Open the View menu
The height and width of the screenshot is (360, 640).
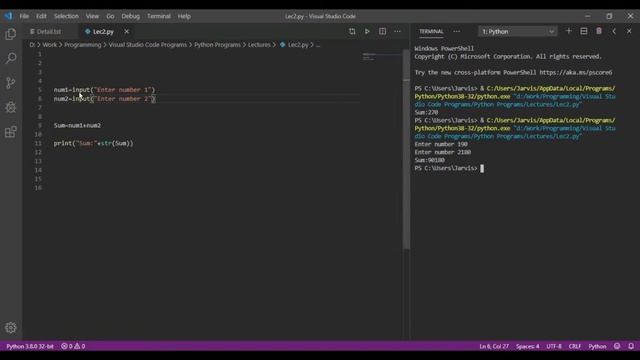coord(92,16)
